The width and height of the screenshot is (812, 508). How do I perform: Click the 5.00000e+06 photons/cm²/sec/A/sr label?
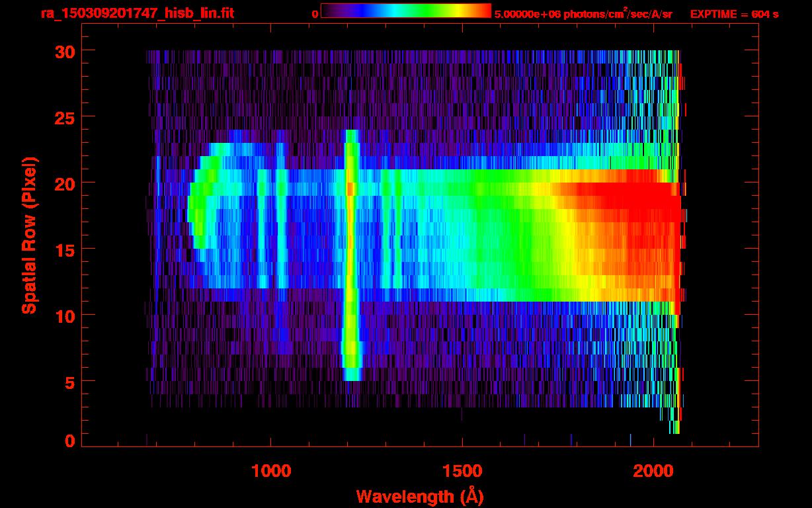(583, 14)
